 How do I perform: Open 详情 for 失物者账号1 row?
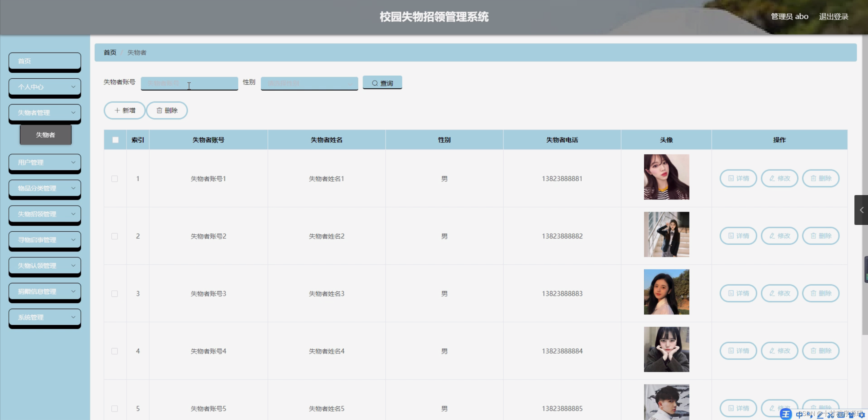click(738, 178)
